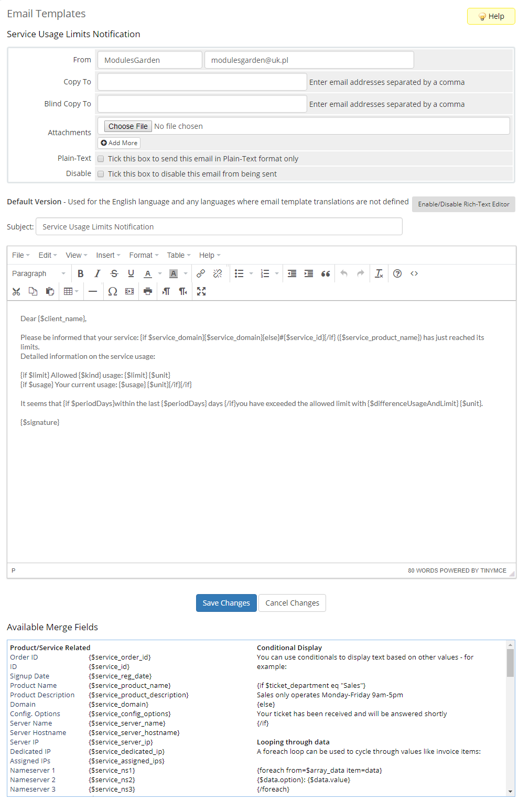Click the Copy To input field
519x812 pixels.
tap(202, 82)
